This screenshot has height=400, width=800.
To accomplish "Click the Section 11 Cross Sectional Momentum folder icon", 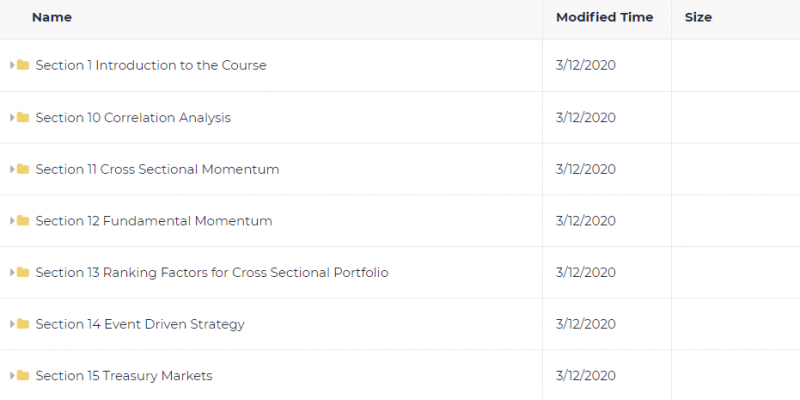I will coord(23,169).
